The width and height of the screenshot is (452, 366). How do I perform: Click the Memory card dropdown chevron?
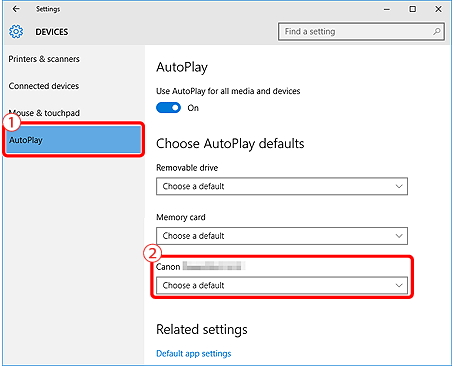click(399, 236)
